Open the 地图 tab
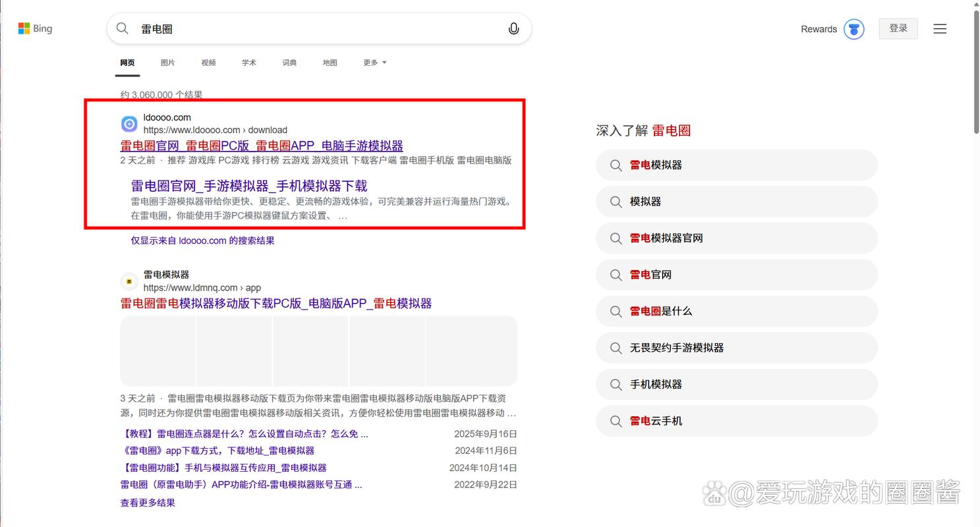Screen dimensions: 980x527 coord(330,63)
